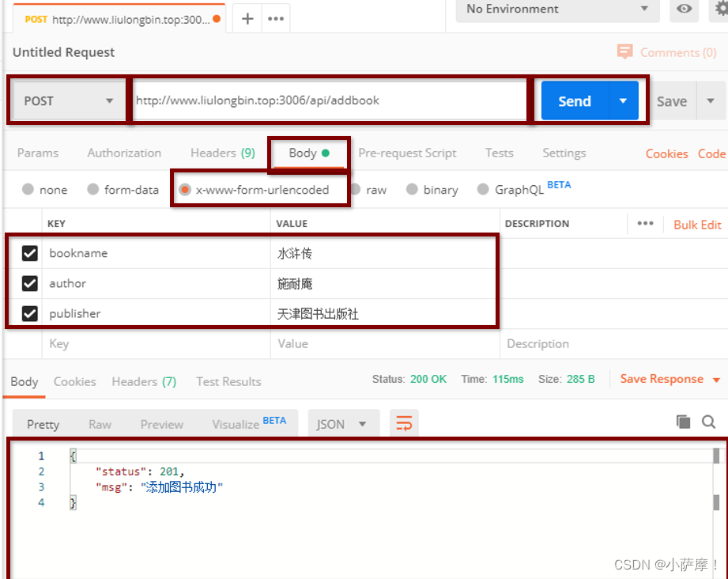Click the orange unsaved dot on request tab
This screenshot has width=728, height=579.
(x=217, y=19)
